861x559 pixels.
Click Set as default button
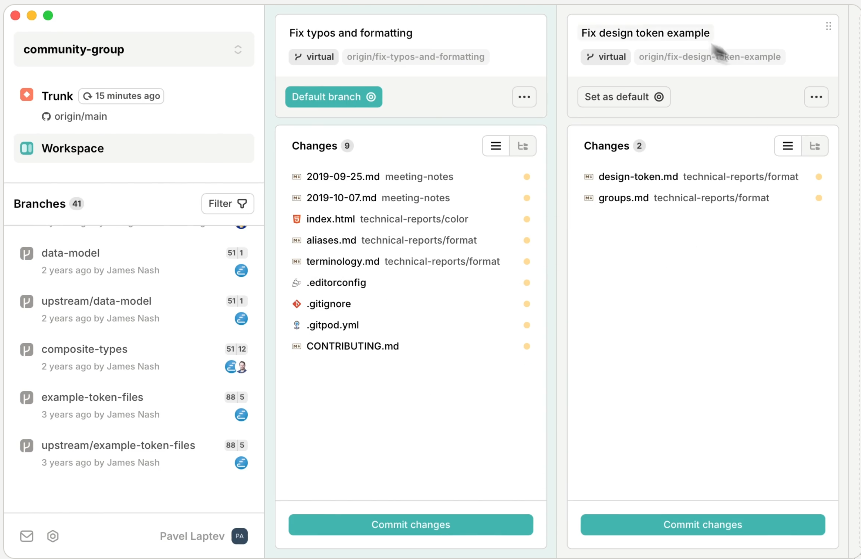coord(623,97)
